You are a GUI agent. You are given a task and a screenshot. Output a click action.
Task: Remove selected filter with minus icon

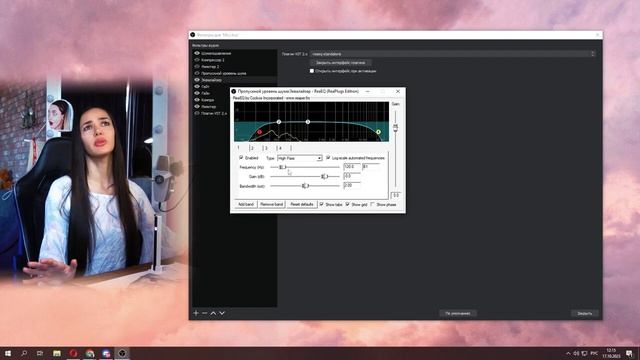204,313
